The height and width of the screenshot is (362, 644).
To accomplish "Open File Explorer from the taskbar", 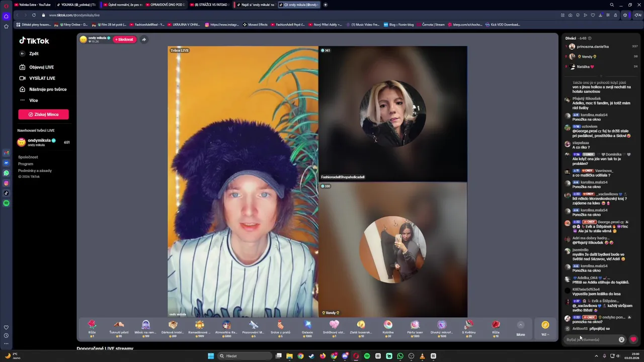I will (x=289, y=356).
